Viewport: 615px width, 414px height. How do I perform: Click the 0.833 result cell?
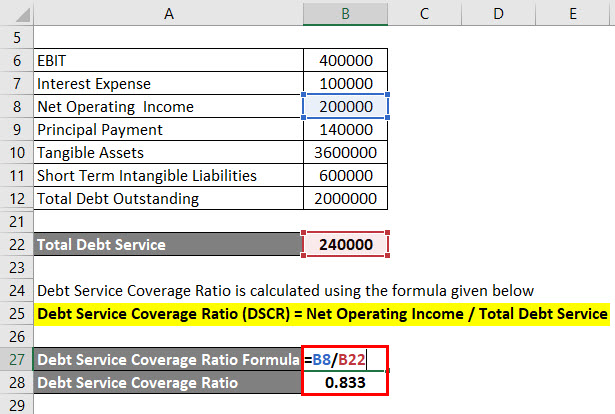click(x=345, y=383)
